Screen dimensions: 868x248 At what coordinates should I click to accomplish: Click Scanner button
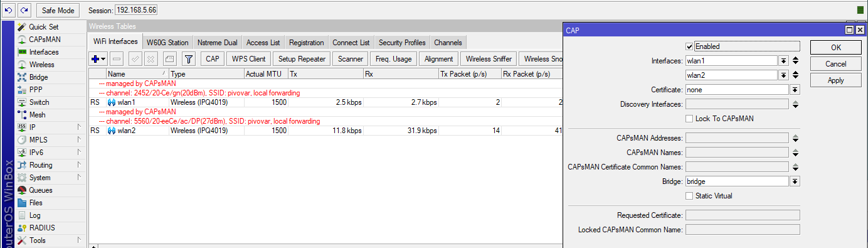pos(351,59)
